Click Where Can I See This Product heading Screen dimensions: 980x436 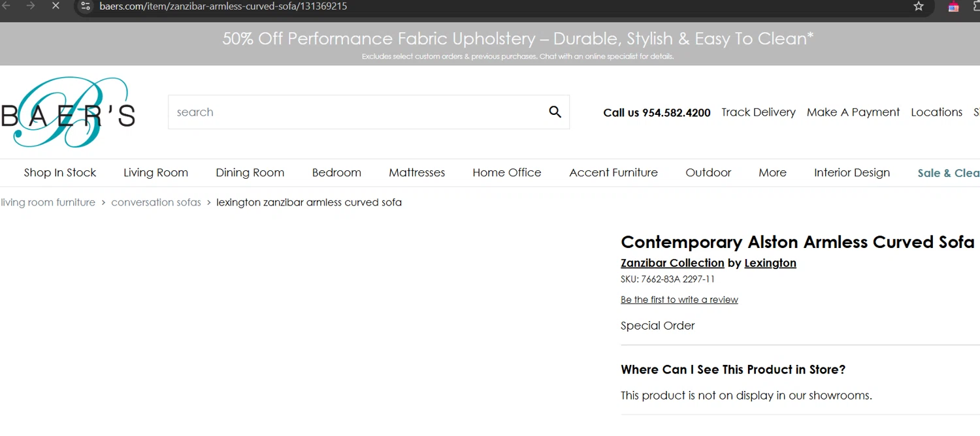pos(733,369)
